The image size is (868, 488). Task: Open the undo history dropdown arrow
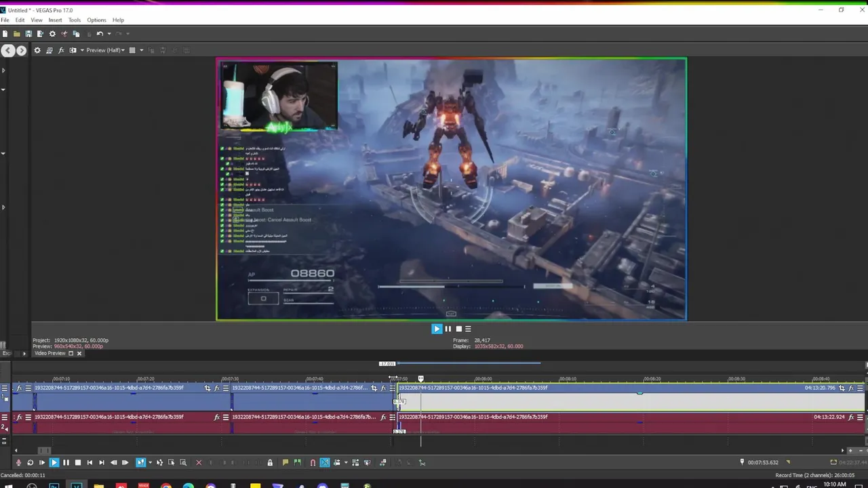(108, 34)
